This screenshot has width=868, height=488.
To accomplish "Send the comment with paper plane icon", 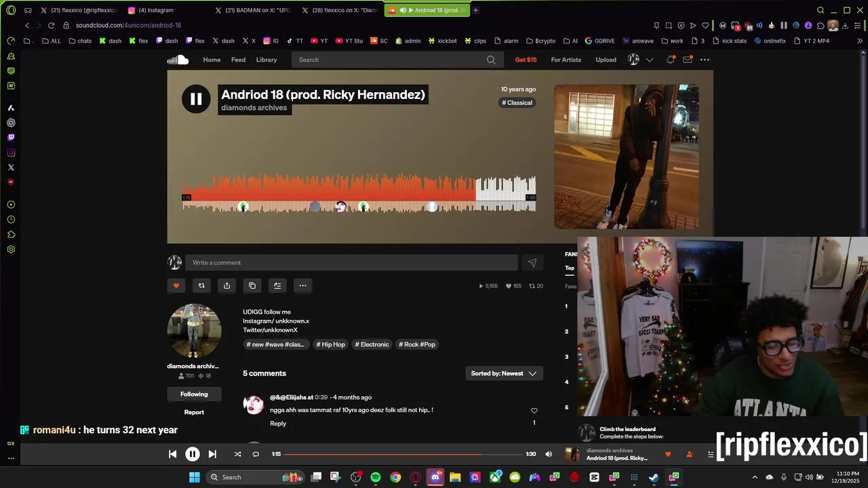I will [532, 262].
